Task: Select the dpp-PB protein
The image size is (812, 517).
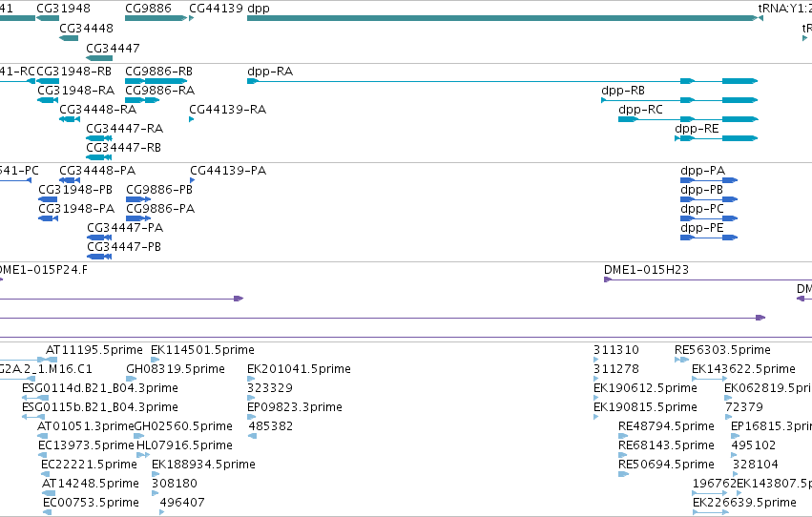Action: (709, 199)
